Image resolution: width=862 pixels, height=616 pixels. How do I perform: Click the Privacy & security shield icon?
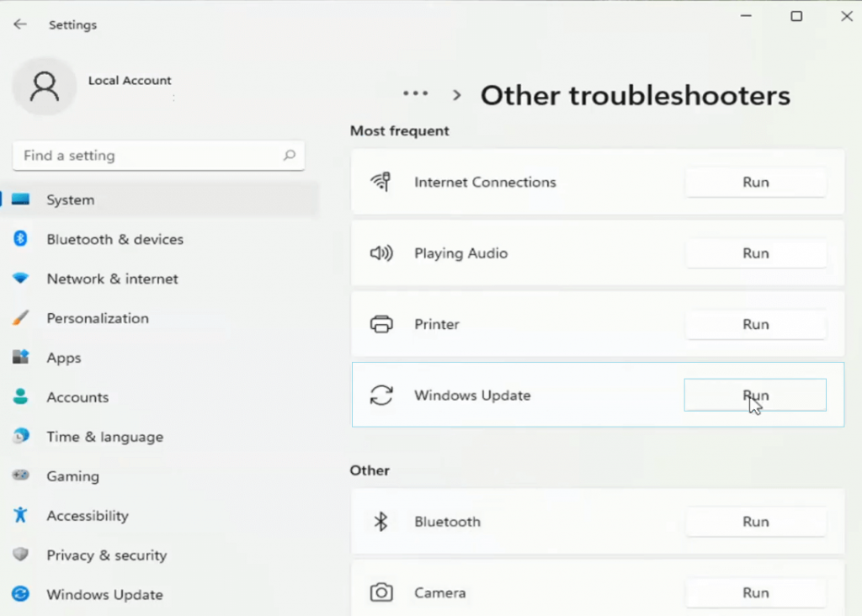click(21, 555)
